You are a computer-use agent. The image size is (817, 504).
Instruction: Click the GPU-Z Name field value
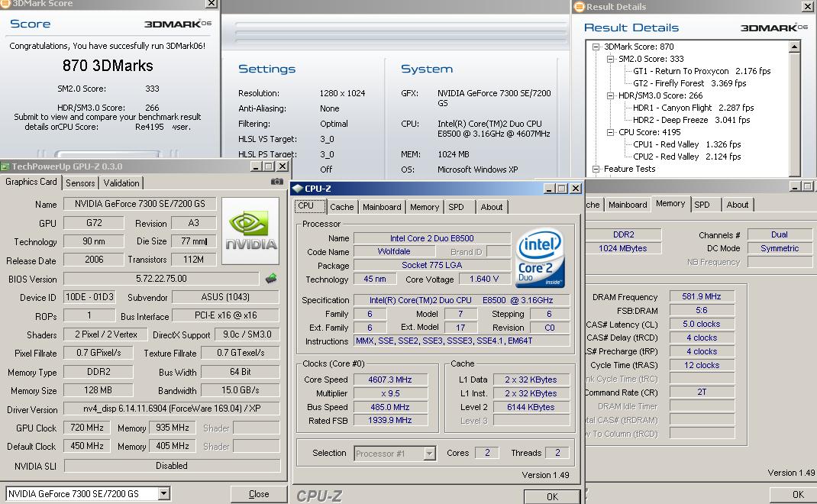tap(140, 204)
